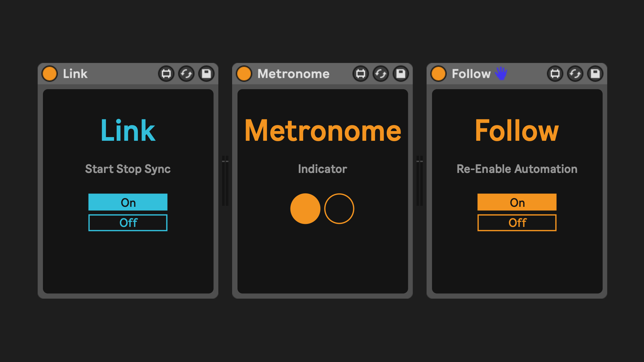Click the hot-swap preset icon on Metronome device
Image resolution: width=644 pixels, height=362 pixels.
[x=381, y=74]
